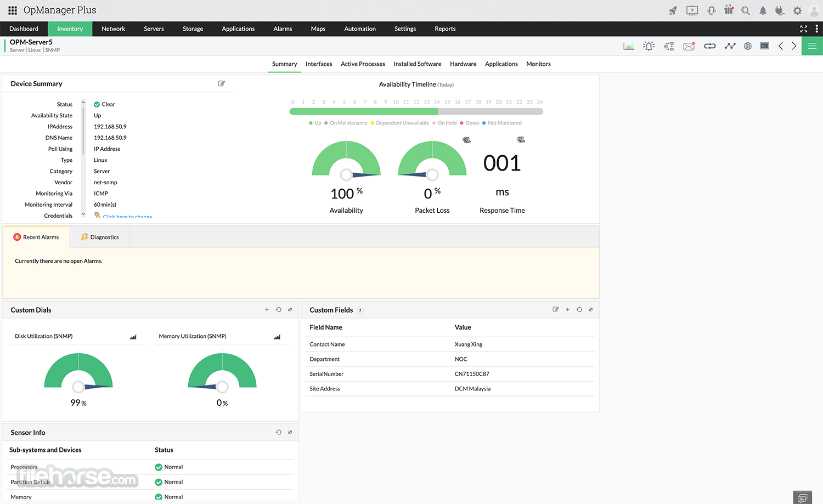Switch to the Monitors tab
This screenshot has height=504, width=823.
pos(538,64)
